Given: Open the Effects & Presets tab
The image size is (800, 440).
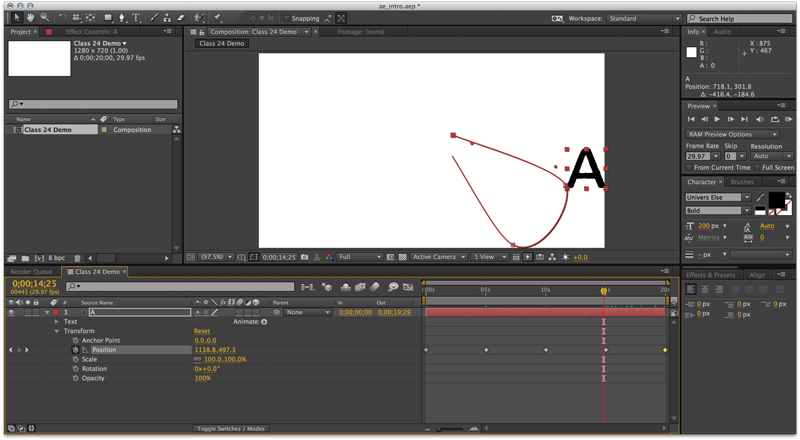Looking at the screenshot, I should click(x=710, y=275).
